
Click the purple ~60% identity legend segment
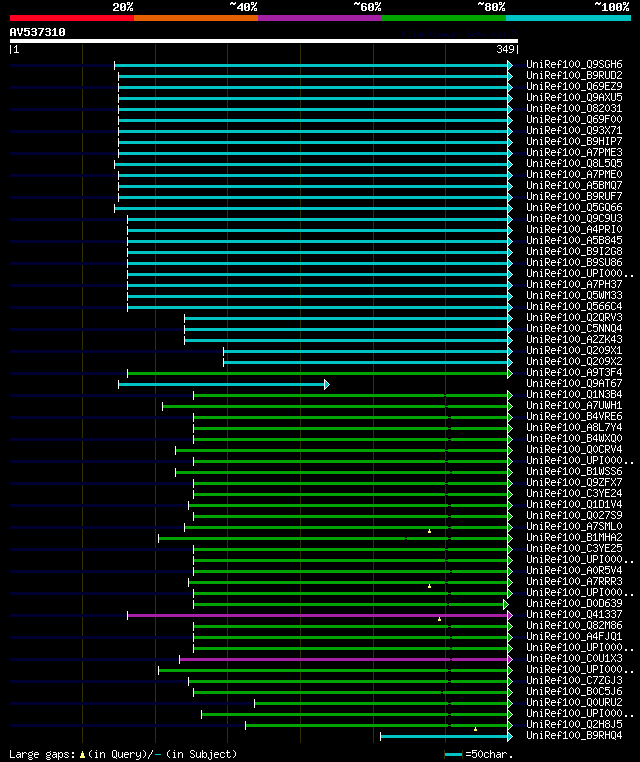pyautogui.click(x=320, y=18)
